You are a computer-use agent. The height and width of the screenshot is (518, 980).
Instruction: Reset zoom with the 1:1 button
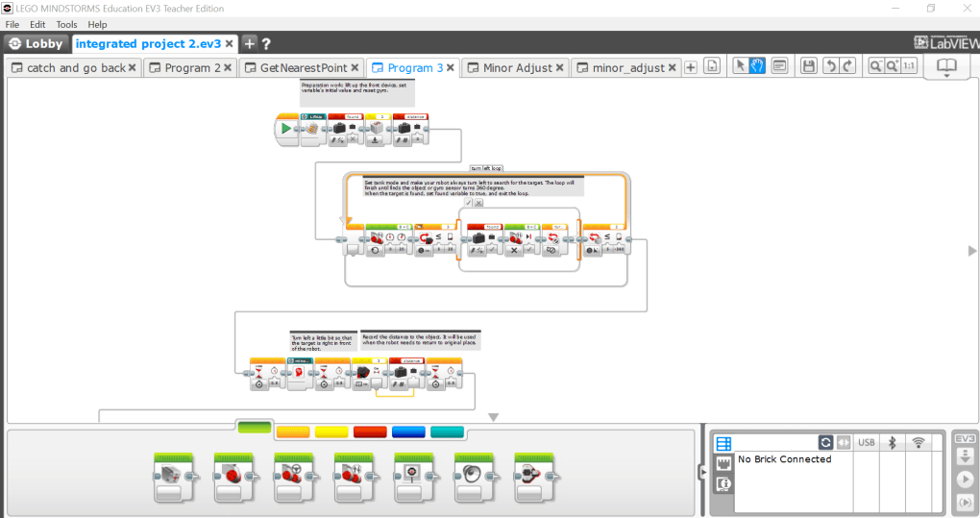click(x=909, y=66)
